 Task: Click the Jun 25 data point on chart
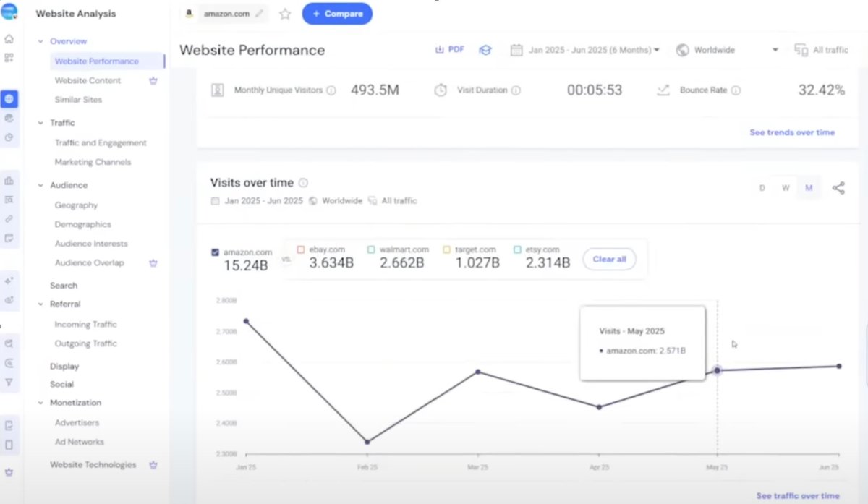click(x=839, y=366)
